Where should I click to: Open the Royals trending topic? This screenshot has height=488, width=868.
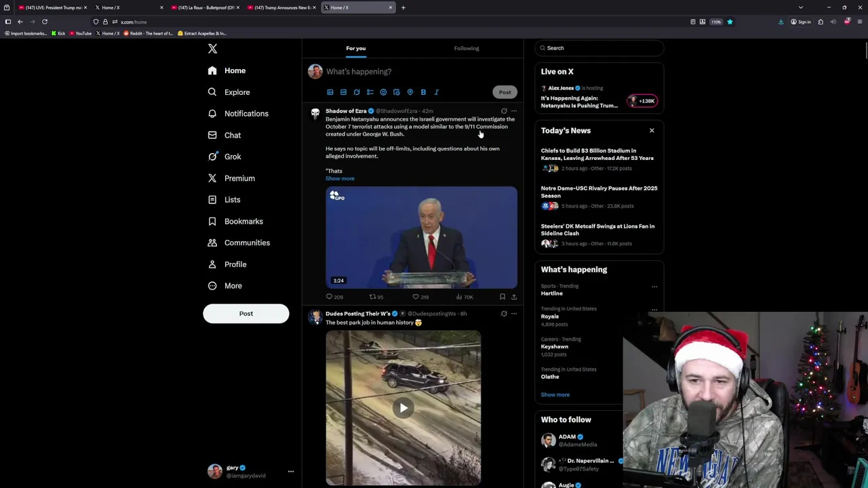(x=550, y=317)
